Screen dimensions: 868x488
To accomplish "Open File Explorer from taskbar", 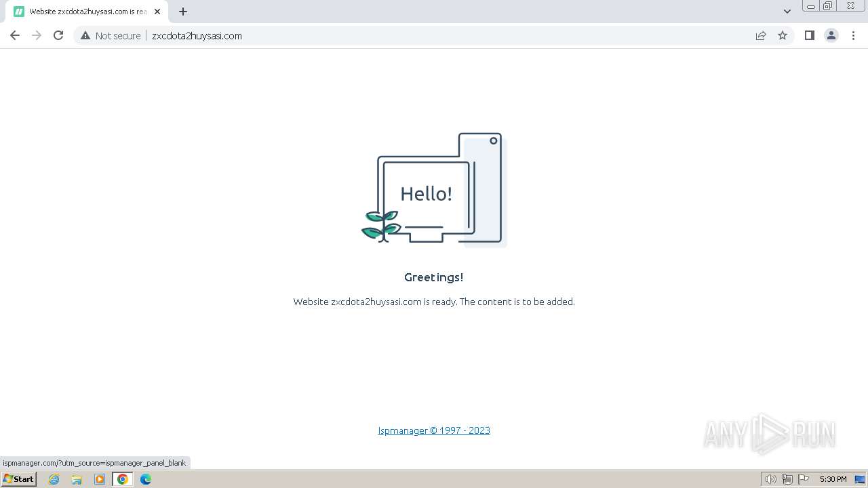I will pos(77,479).
